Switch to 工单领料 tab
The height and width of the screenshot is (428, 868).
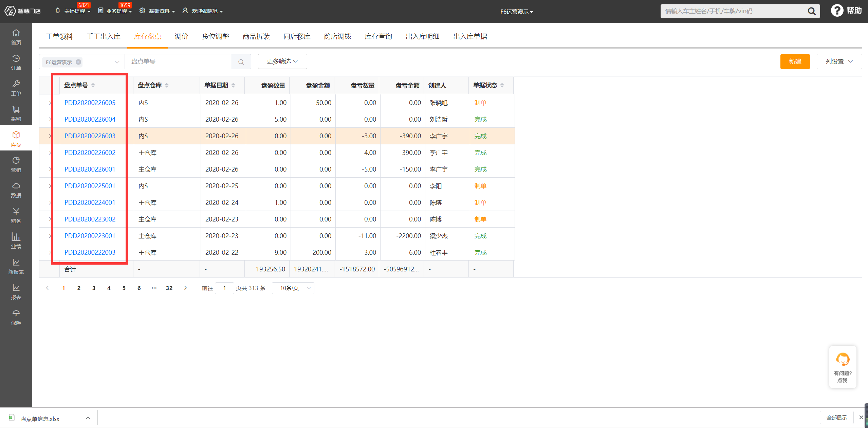pos(59,36)
